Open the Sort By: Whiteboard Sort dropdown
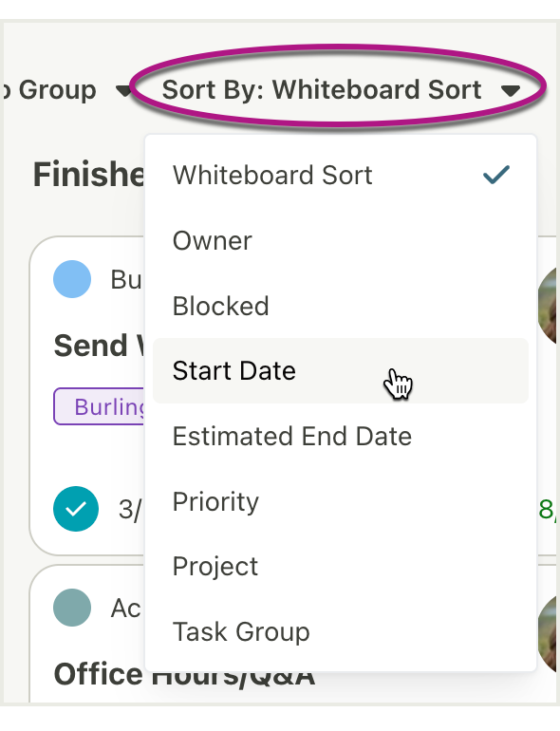The image size is (560, 731). tap(340, 89)
